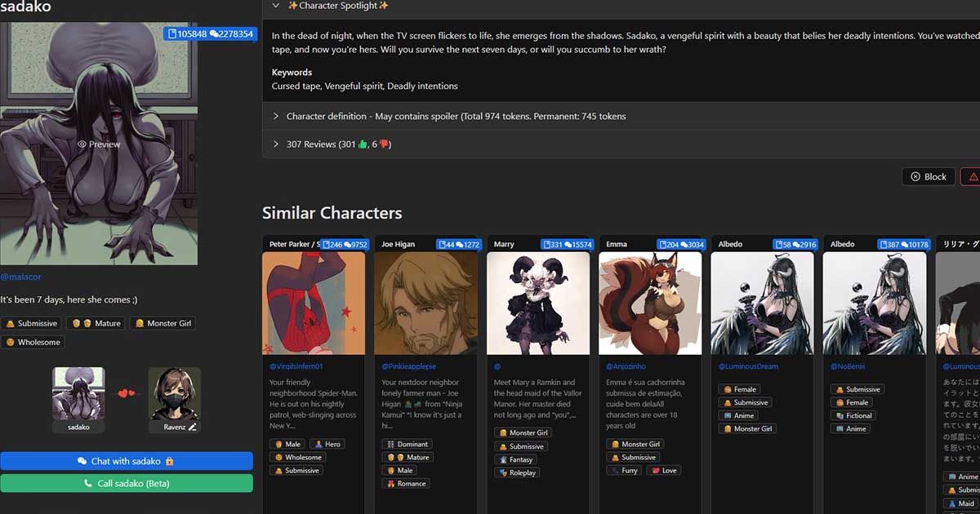This screenshot has height=514, width=980.
Task: Click the pencil edit icon beside Ravenz
Action: click(193, 427)
